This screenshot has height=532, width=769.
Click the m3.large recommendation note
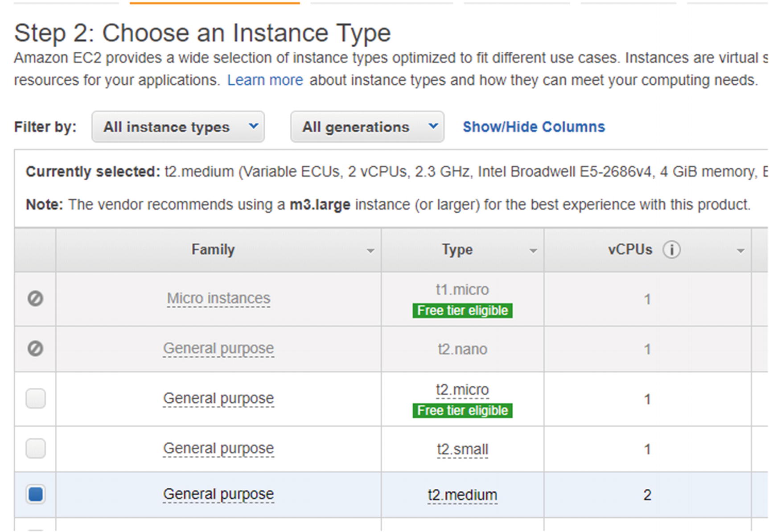click(388, 205)
